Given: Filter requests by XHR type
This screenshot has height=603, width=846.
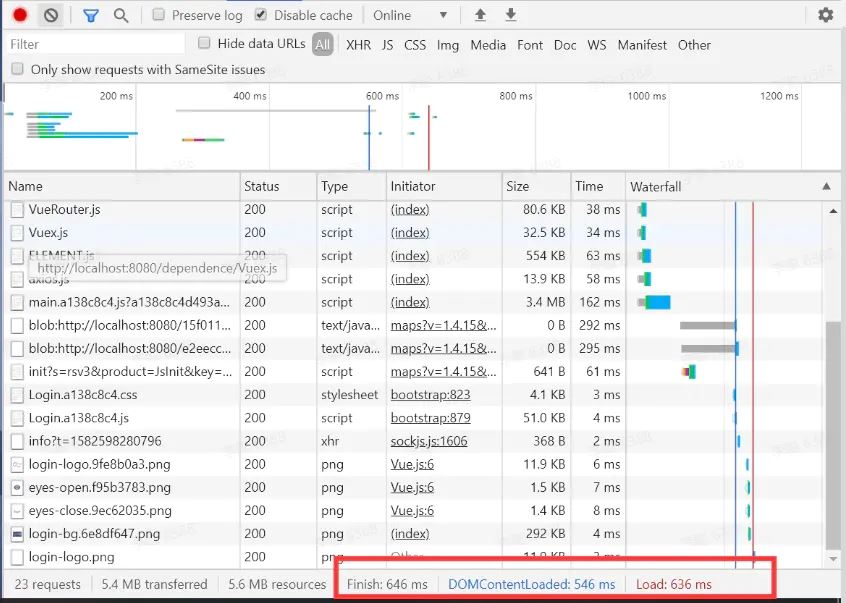Looking at the screenshot, I should click(x=358, y=45).
